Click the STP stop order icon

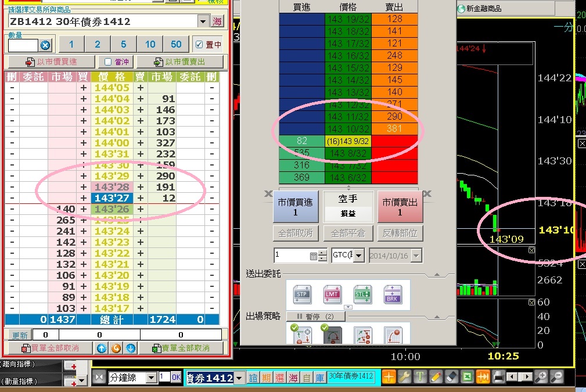click(x=302, y=294)
